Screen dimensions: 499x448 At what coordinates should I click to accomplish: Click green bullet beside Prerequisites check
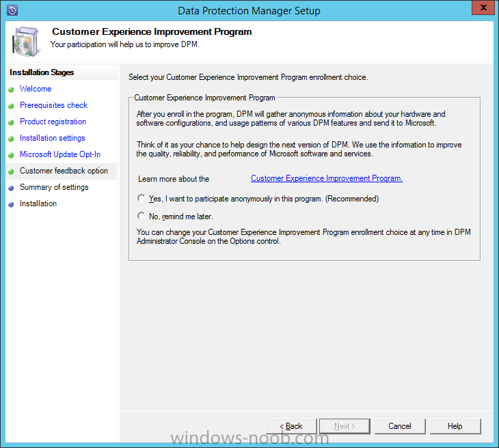pos(11,106)
